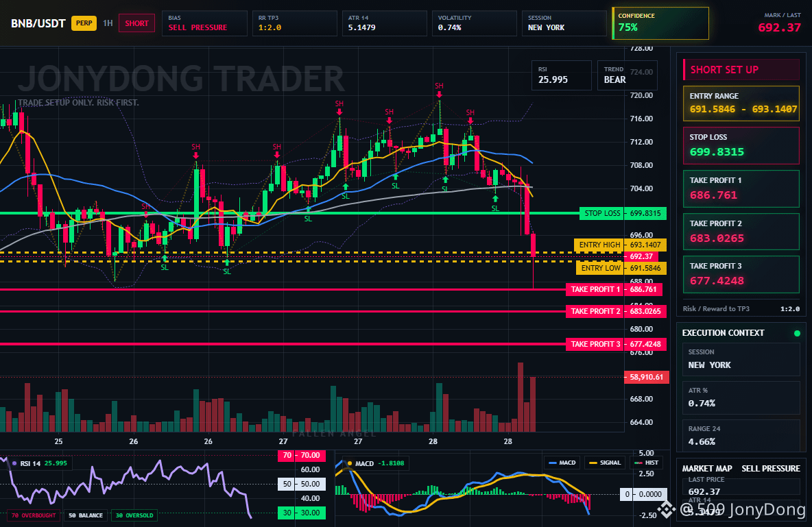Screen dimensions: 812x527
Task: Click the SHORT SET UP panel header
Action: point(741,69)
